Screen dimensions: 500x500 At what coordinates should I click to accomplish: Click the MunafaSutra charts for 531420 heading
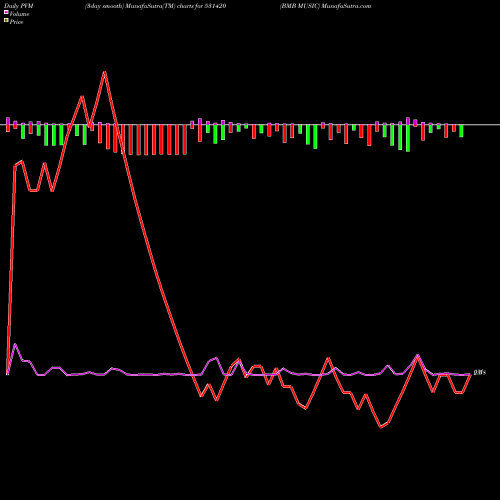click(x=156, y=6)
